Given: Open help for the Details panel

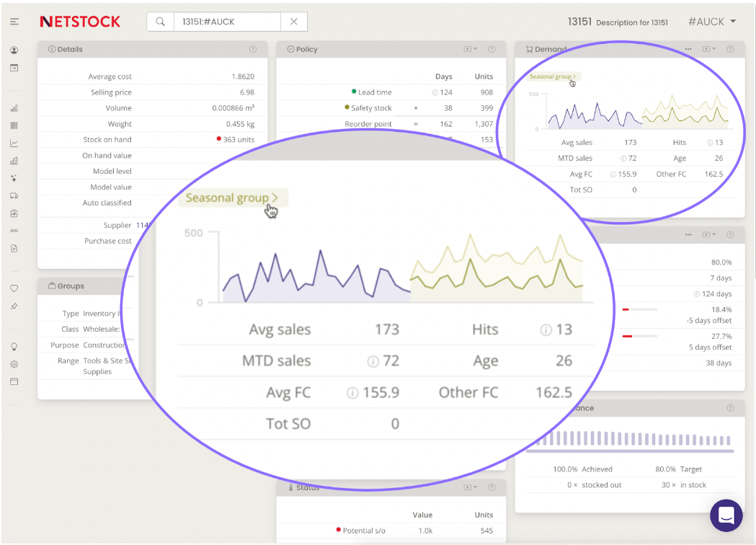Looking at the screenshot, I should pos(253,49).
